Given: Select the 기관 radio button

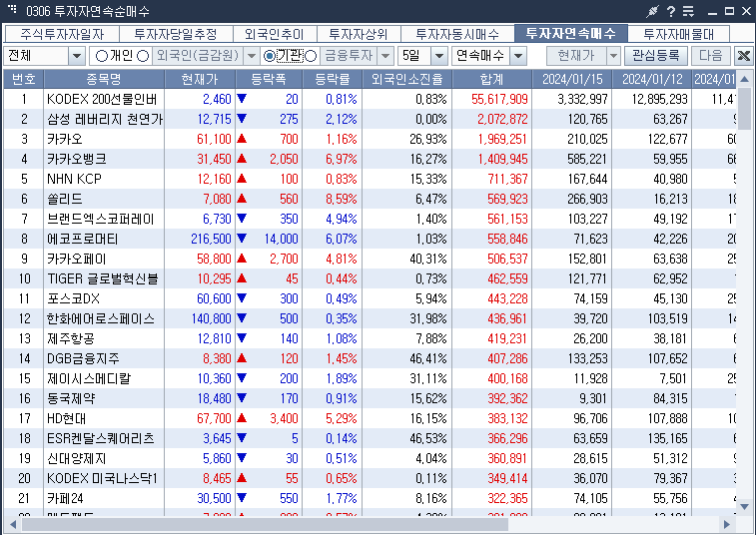Looking at the screenshot, I should pos(270,56).
